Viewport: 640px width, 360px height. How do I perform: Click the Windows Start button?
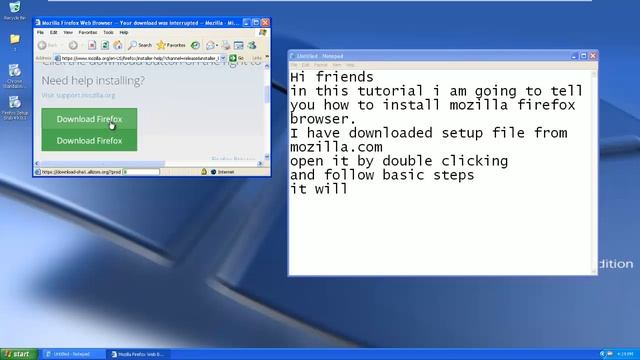coord(19,354)
